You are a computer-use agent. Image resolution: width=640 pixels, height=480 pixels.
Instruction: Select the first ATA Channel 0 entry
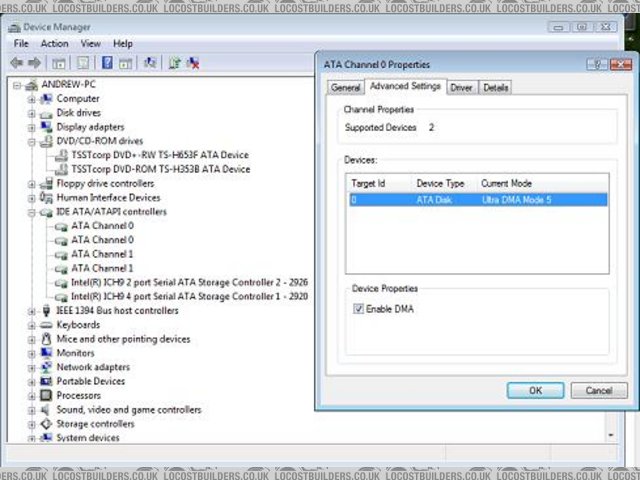[102, 226]
